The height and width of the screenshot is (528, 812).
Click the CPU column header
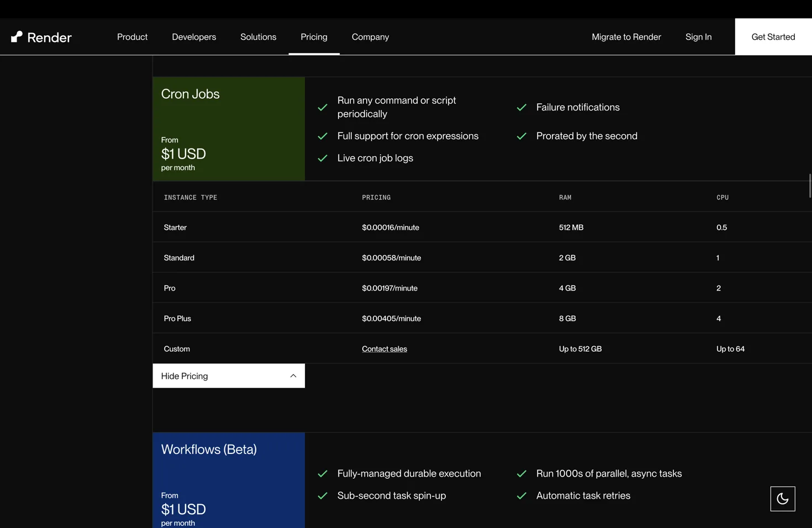723,197
